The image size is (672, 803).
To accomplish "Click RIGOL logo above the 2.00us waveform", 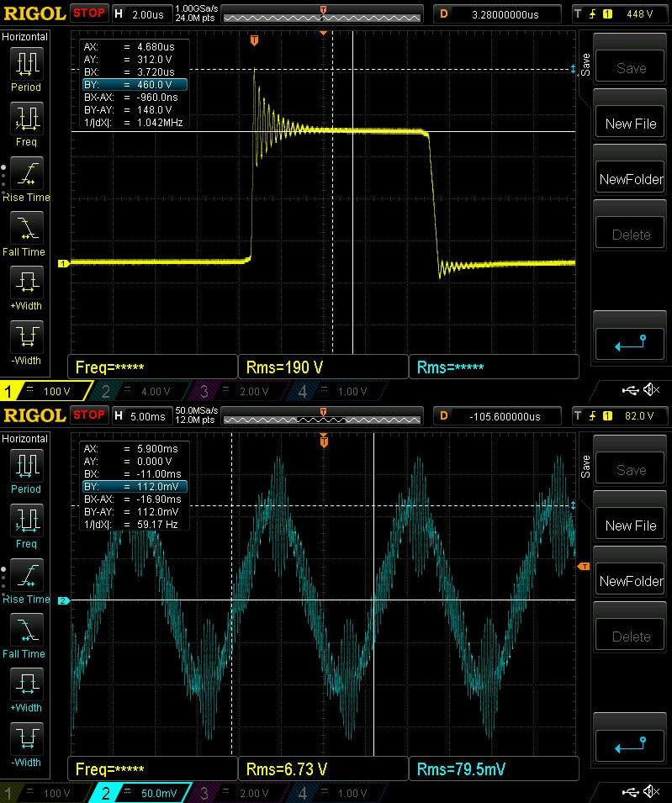I will click(x=34, y=13).
